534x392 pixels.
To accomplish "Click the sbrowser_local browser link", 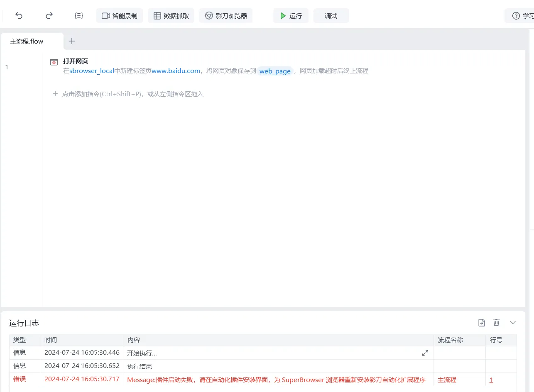I will pyautogui.click(x=91, y=71).
